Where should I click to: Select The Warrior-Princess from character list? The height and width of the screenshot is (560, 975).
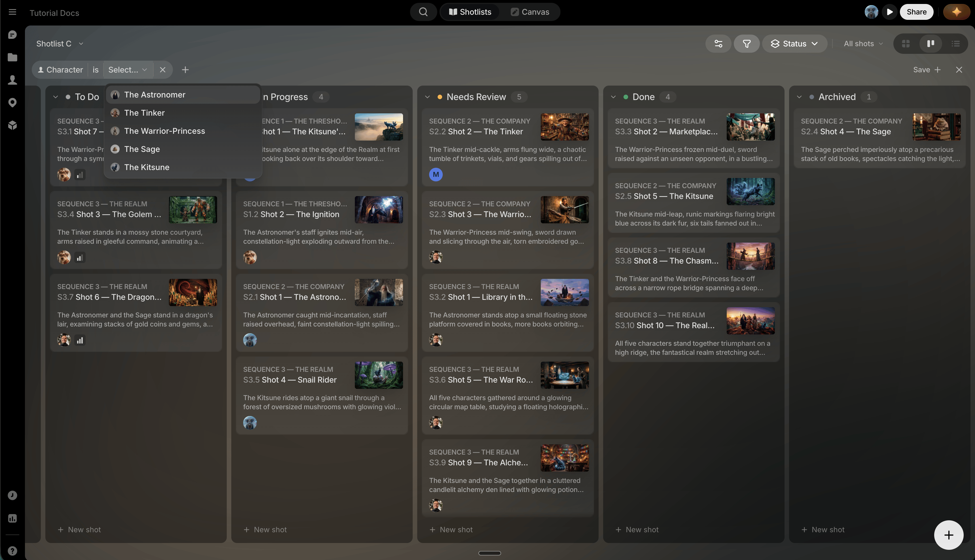[183, 131]
